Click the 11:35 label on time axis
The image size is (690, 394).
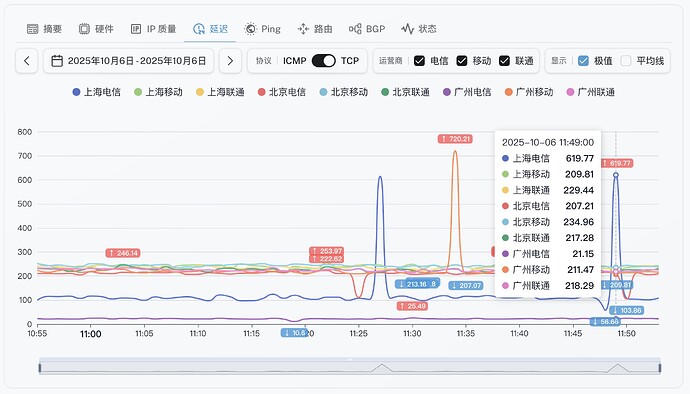click(466, 334)
